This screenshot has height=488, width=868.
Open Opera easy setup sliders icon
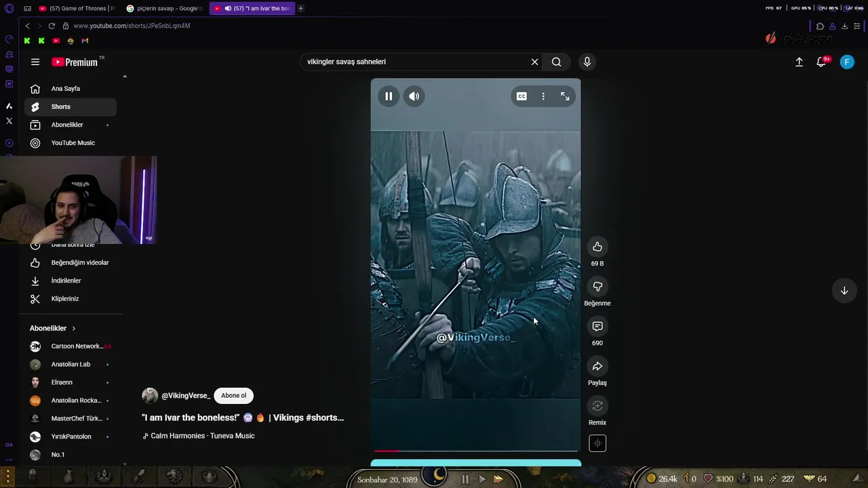click(x=857, y=26)
